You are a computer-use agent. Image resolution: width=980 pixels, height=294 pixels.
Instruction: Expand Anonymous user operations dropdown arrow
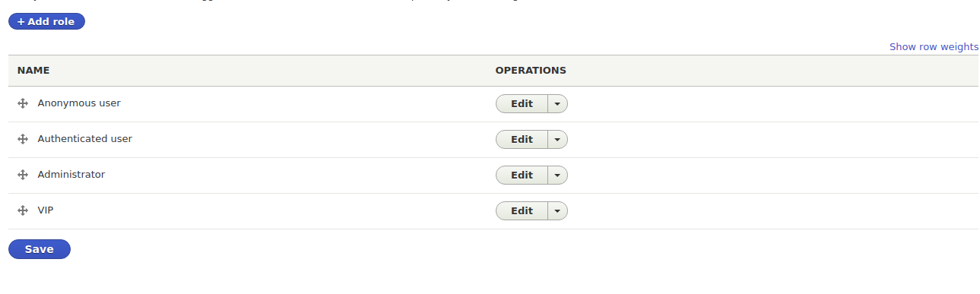pos(557,104)
